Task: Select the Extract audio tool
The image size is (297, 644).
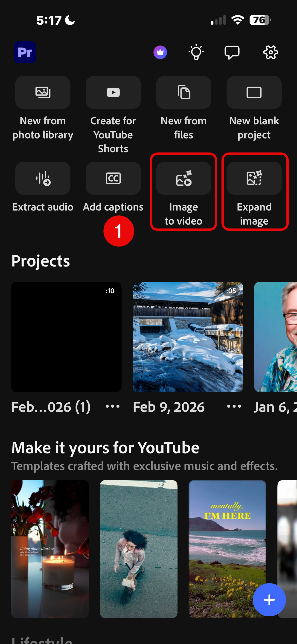Action: click(43, 179)
